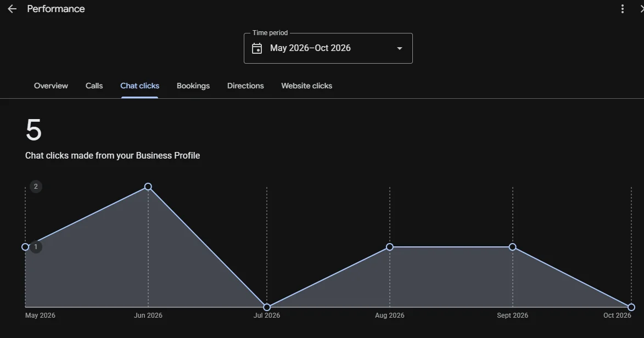Click the Performance page title

(56, 9)
